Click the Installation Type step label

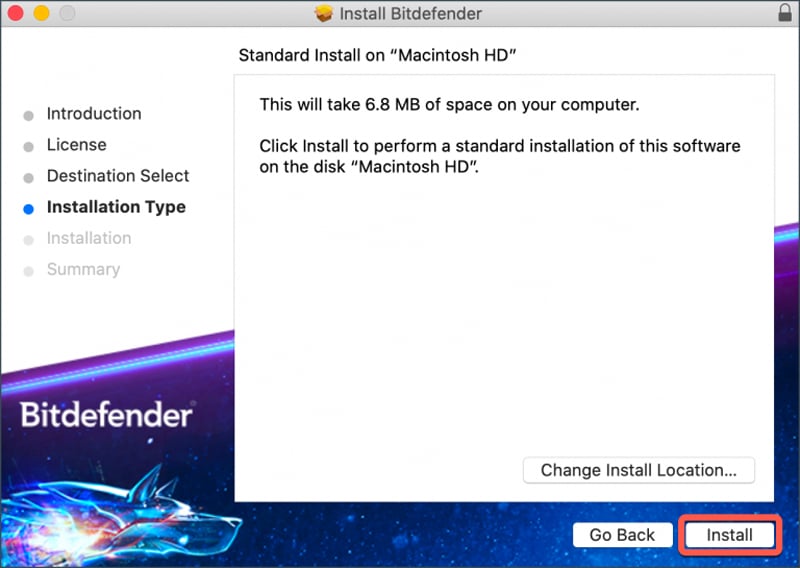116,207
